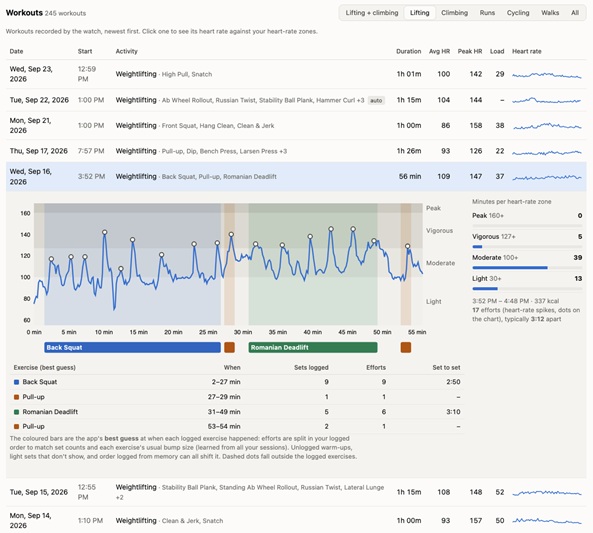593x533 pixels.
Task: Select the green Romanian Deadlift timeline bar
Action: click(x=313, y=347)
